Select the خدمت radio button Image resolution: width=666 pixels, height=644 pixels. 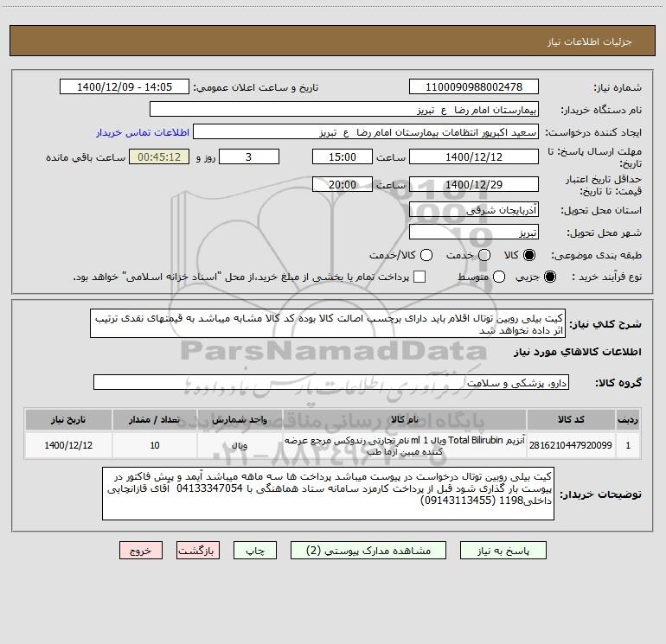[484, 255]
